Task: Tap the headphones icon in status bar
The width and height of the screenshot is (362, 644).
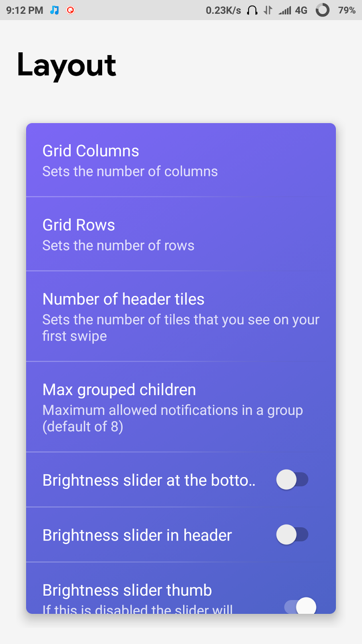Action: point(252,10)
